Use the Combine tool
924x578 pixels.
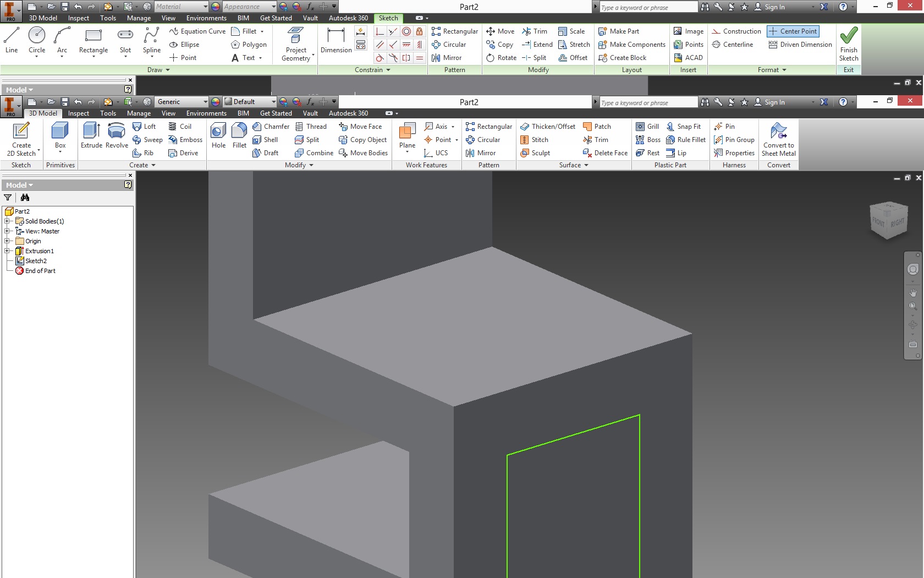[314, 153]
